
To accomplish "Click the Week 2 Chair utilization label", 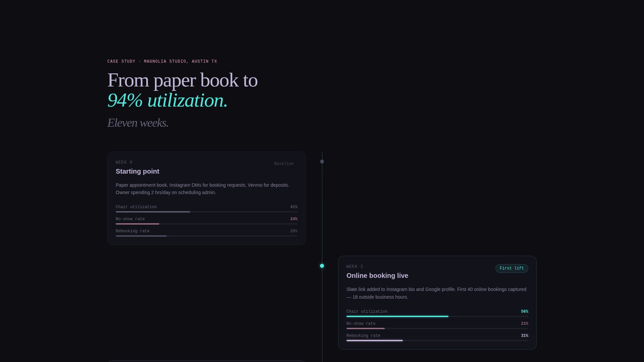I will click(x=367, y=312).
